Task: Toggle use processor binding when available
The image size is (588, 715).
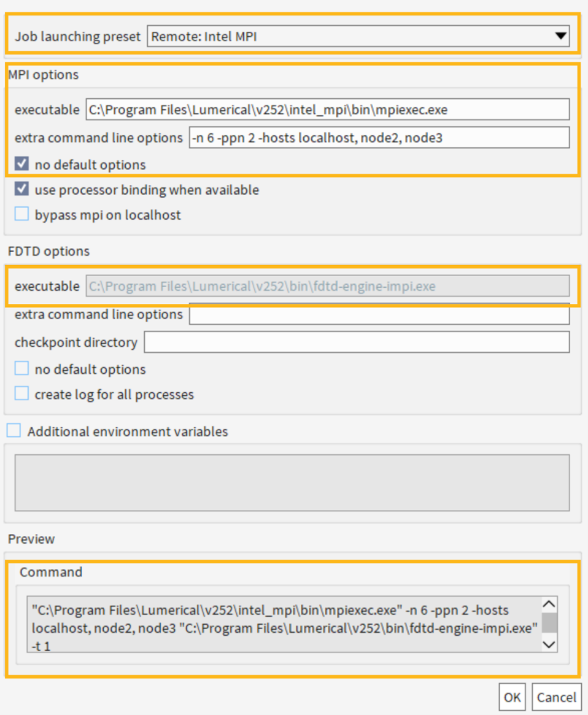Action: click(x=22, y=190)
